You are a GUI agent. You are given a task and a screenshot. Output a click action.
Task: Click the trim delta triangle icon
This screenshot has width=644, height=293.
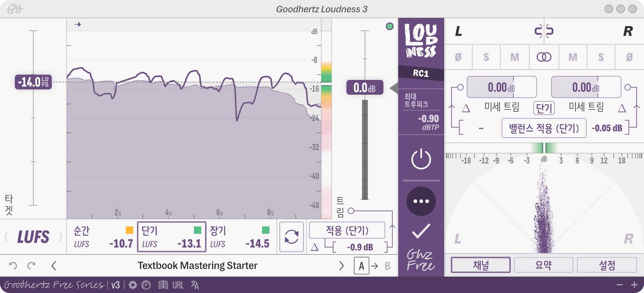315,247
